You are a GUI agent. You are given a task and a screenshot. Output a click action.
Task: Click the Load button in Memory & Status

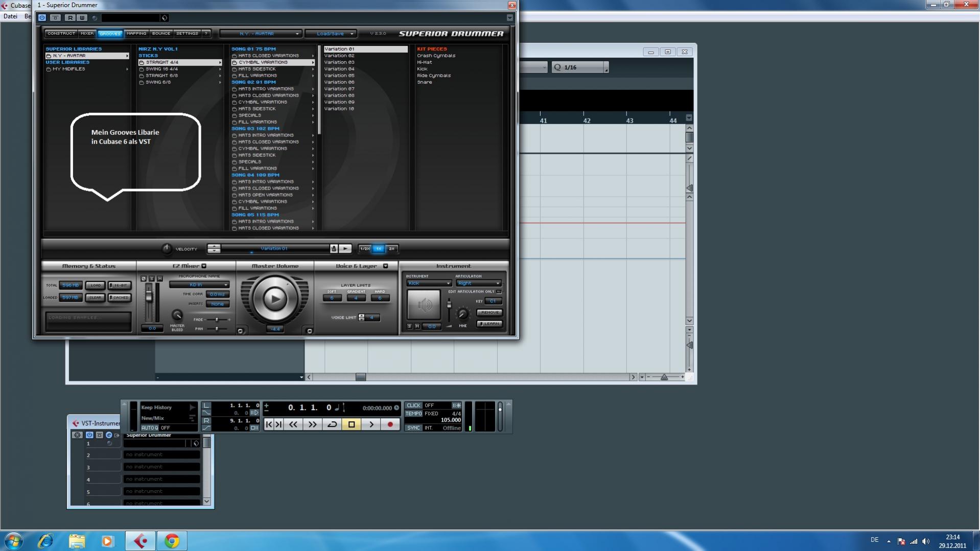(95, 285)
